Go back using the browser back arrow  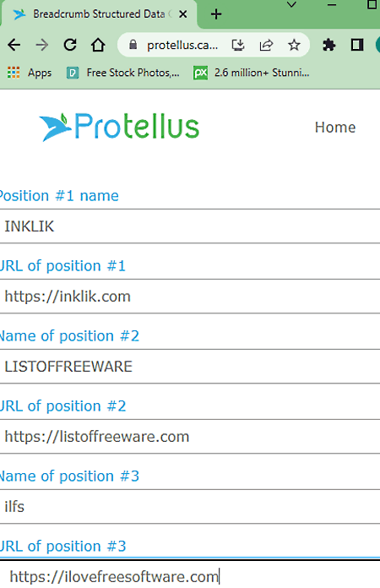(x=14, y=45)
